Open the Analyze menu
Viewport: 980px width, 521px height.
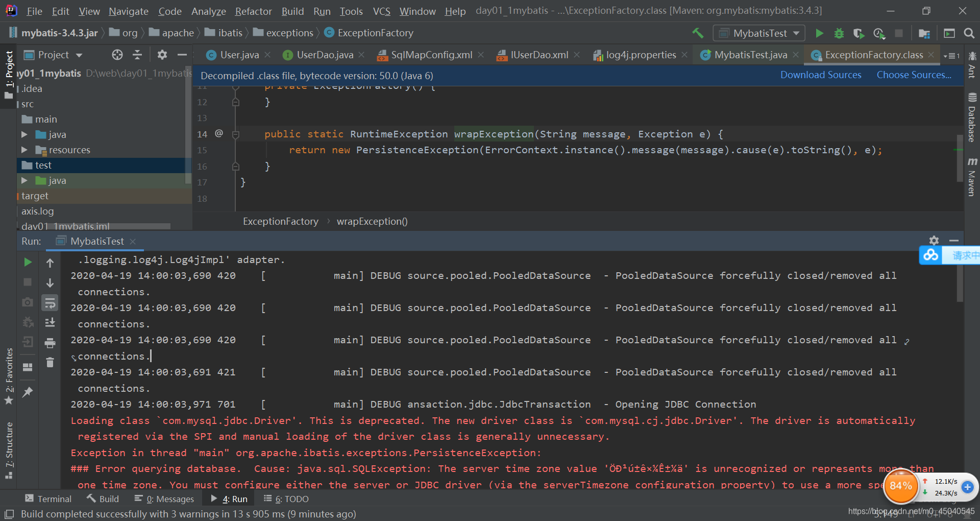click(x=208, y=11)
